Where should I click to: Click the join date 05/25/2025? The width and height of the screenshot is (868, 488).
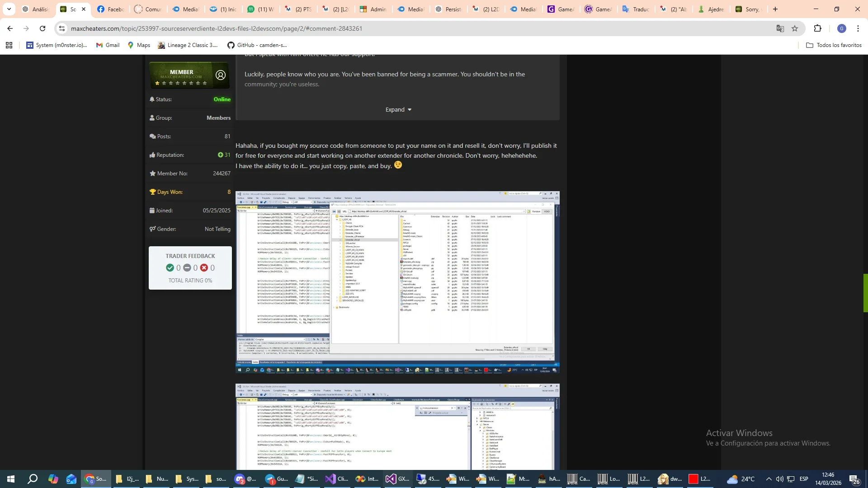coord(217,211)
